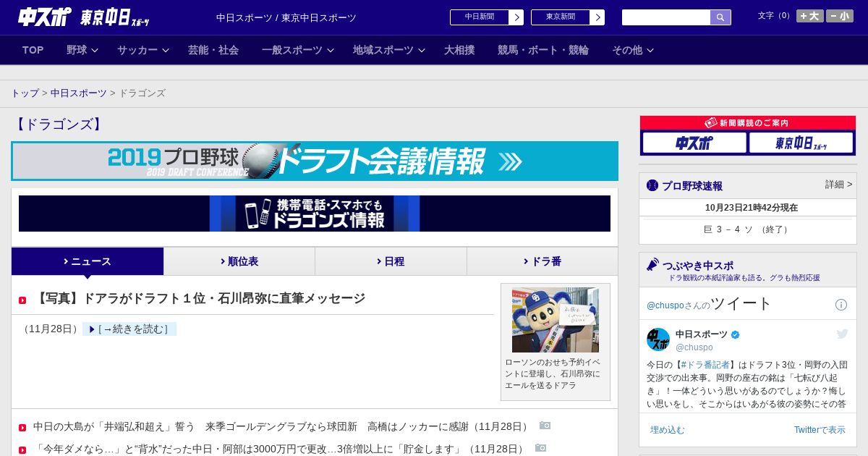Expand the 野球 navigation dropdown
This screenshot has height=456, width=868.
point(82,50)
